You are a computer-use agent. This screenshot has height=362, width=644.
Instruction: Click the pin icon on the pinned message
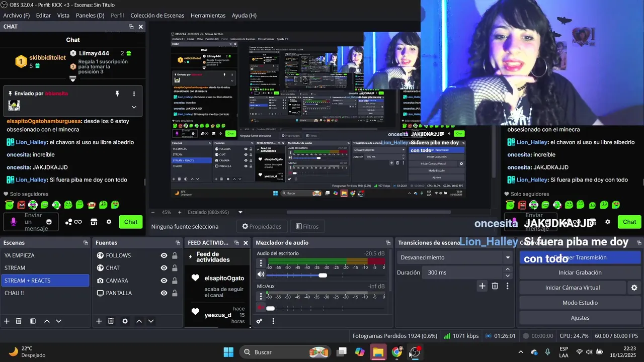click(117, 94)
